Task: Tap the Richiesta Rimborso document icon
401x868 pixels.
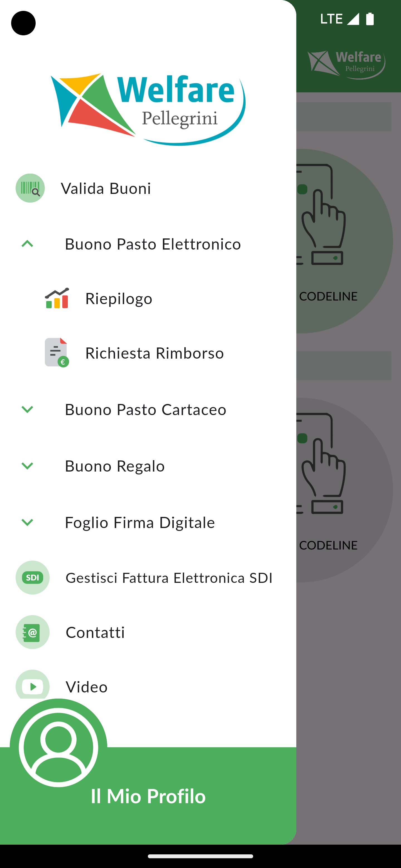Action: tap(57, 352)
